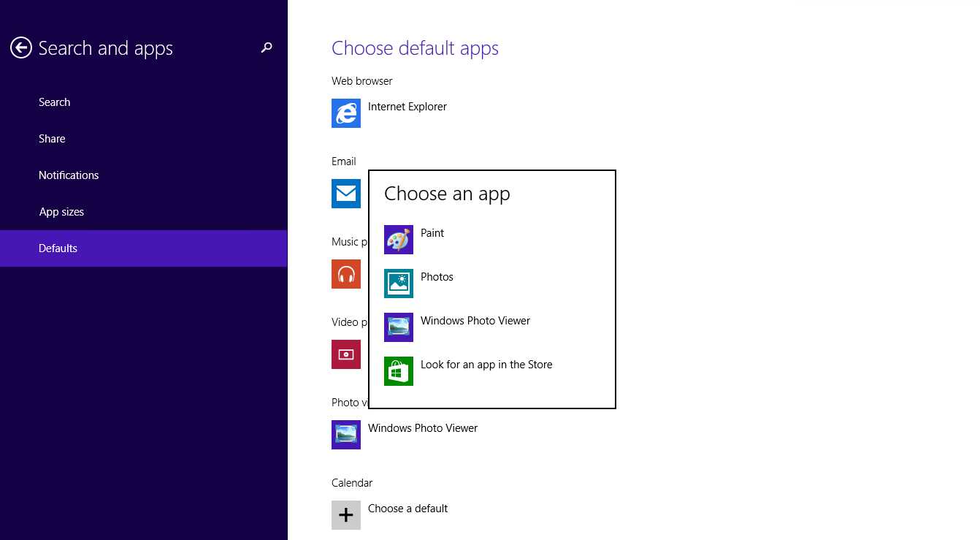Click the "Search and apps" sidebar title
This screenshot has width=980, height=540.
click(106, 48)
